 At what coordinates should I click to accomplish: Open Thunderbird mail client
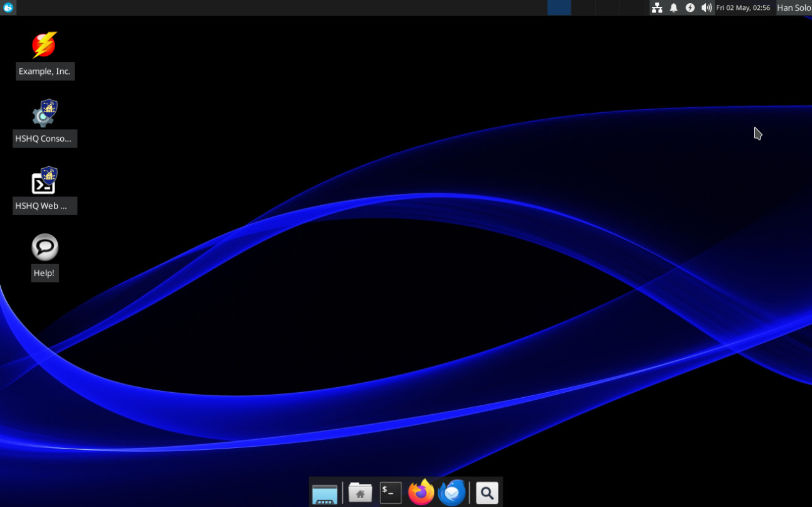(452, 493)
